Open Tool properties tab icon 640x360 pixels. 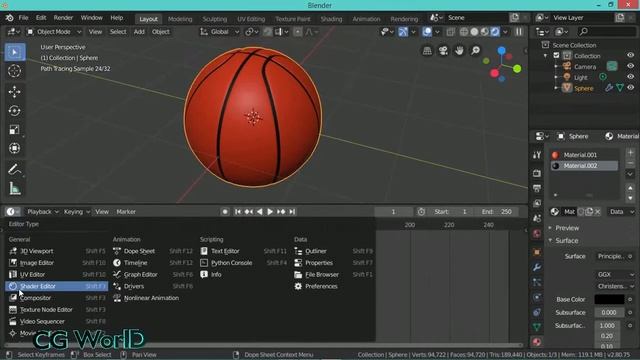tap(537, 155)
